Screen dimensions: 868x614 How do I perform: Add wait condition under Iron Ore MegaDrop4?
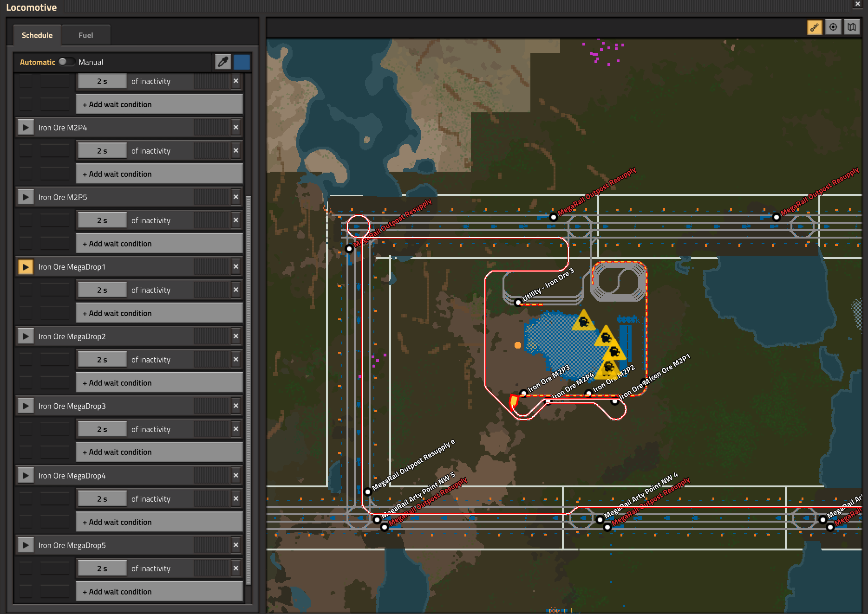(x=159, y=522)
